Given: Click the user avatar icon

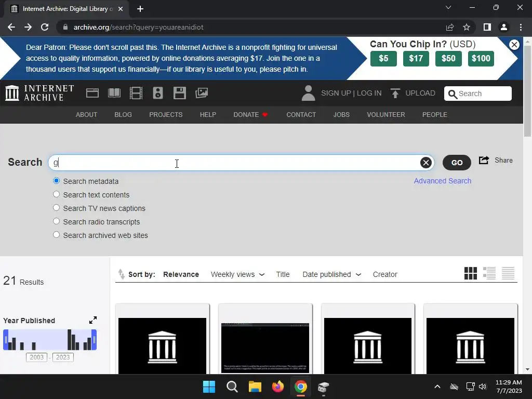Looking at the screenshot, I should pyautogui.click(x=308, y=93).
